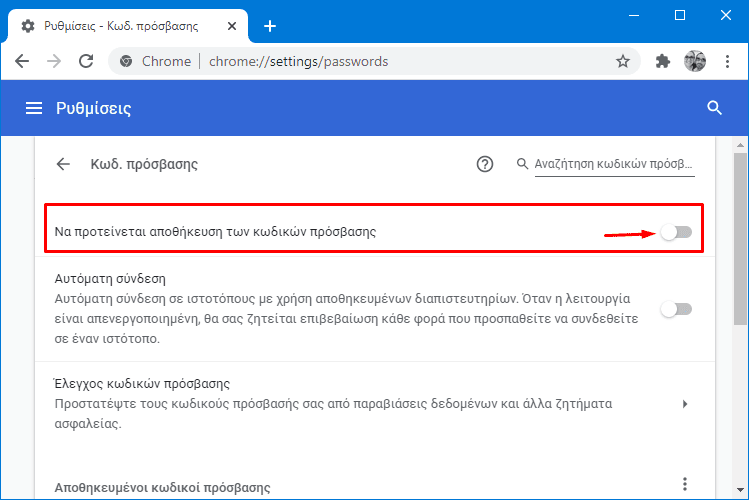Open the Extensions puzzle icon
The image size is (749, 500).
click(x=663, y=61)
